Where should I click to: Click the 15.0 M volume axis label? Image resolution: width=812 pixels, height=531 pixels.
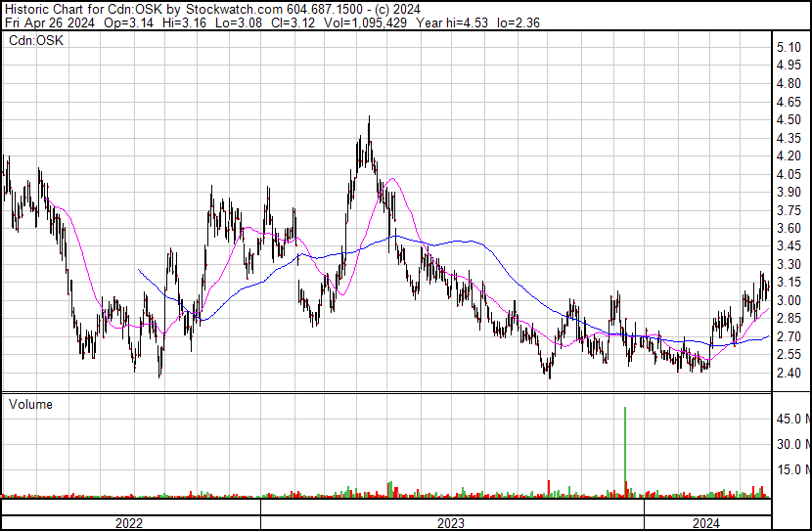click(793, 469)
